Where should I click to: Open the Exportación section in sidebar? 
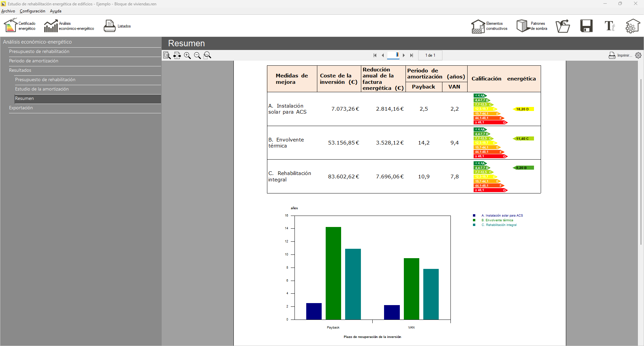point(21,108)
